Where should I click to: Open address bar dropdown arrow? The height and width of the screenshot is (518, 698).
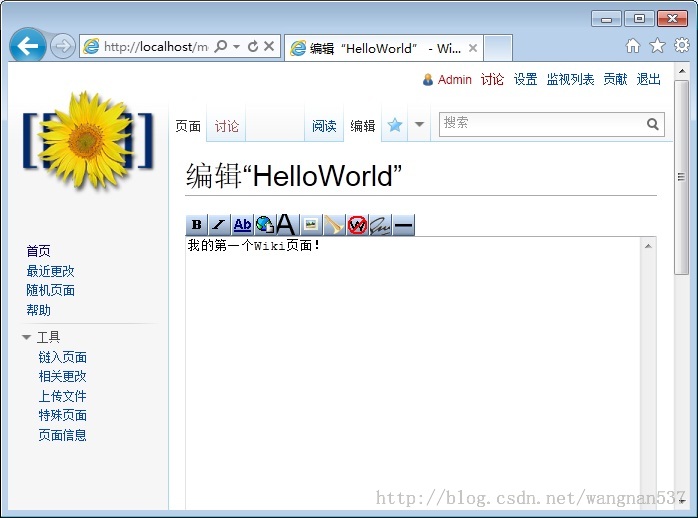236,46
